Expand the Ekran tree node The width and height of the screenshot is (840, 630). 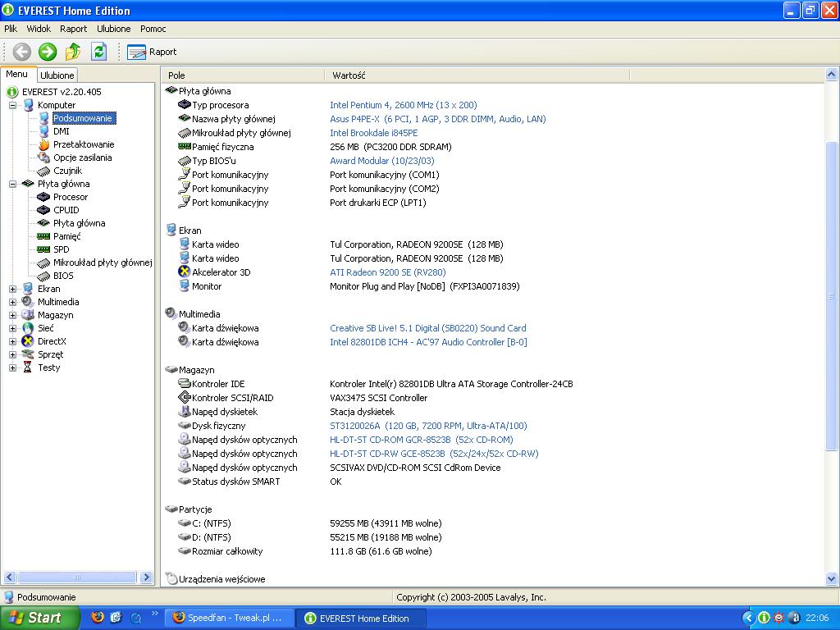coord(13,289)
